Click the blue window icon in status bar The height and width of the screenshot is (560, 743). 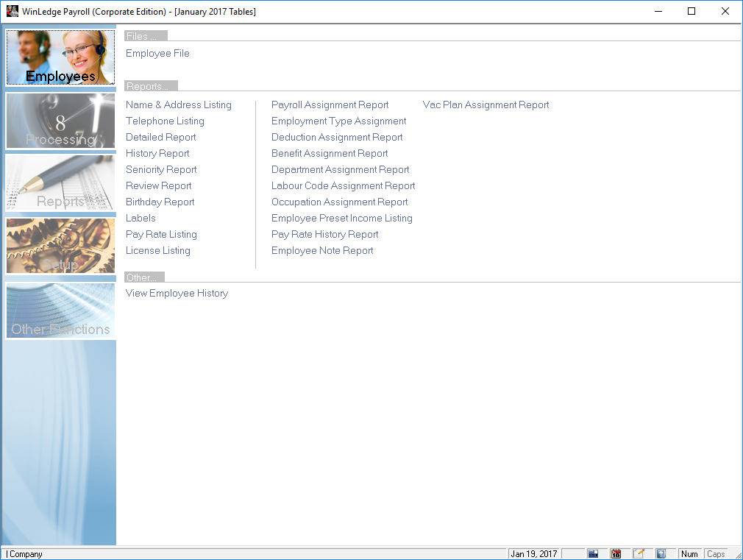pyautogui.click(x=593, y=553)
